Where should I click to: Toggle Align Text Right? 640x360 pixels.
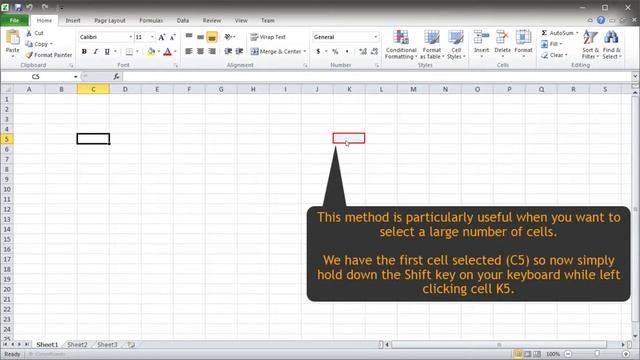click(x=212, y=51)
